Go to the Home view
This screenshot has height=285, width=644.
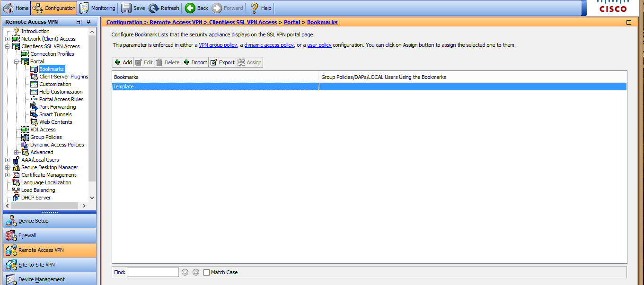click(16, 8)
